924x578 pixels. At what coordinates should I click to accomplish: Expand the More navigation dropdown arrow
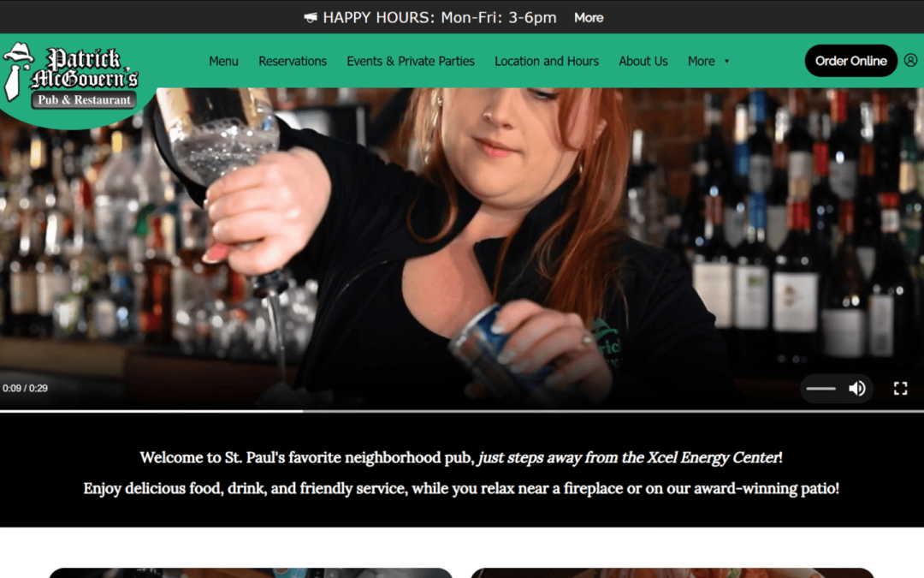726,62
